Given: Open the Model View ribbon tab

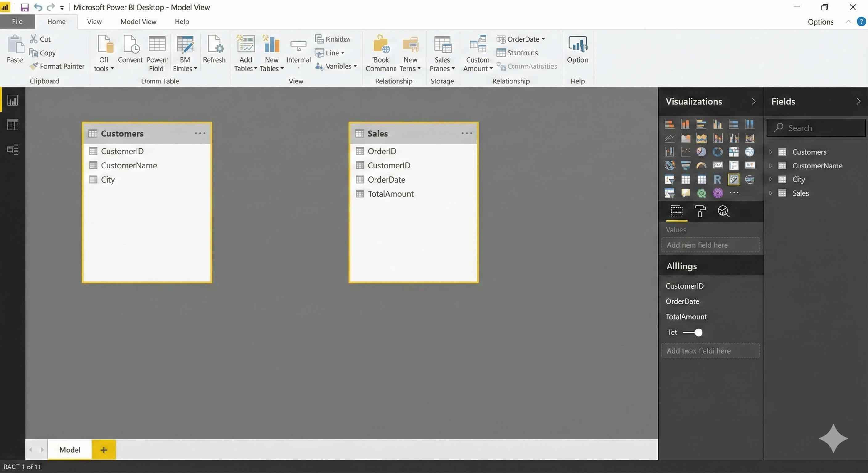Looking at the screenshot, I should (138, 22).
